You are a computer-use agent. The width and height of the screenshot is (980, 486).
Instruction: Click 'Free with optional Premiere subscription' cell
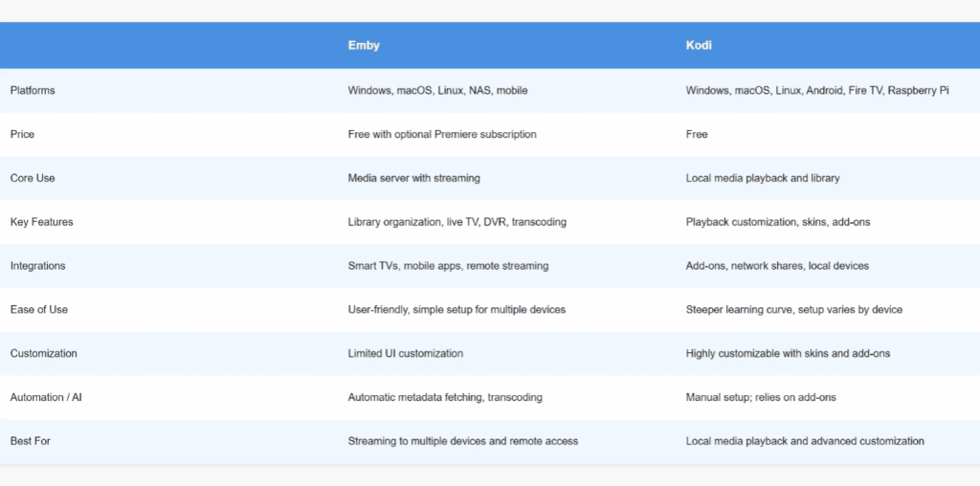442,134
